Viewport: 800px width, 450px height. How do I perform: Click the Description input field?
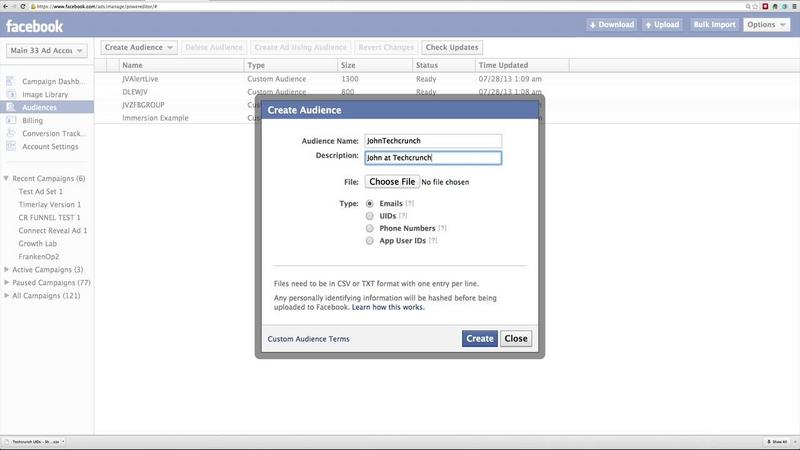(433, 158)
